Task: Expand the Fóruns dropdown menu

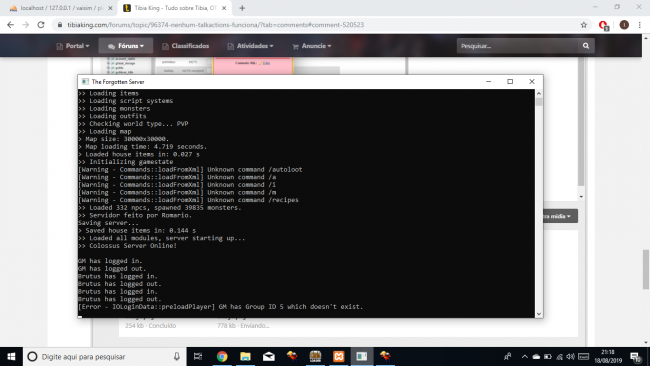Action: (126, 46)
